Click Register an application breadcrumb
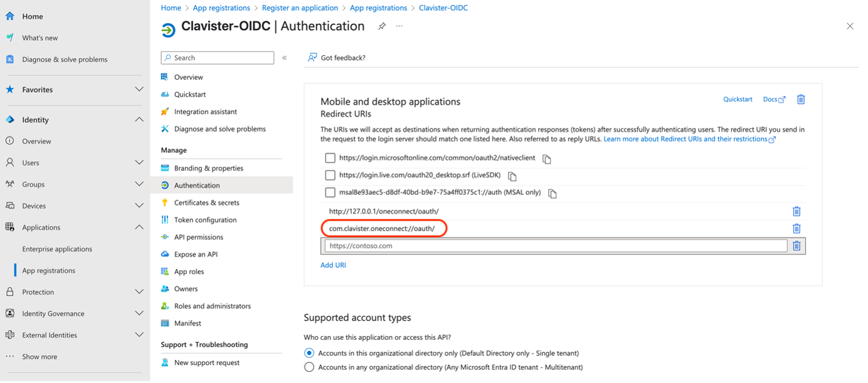868x383 pixels. click(x=300, y=8)
